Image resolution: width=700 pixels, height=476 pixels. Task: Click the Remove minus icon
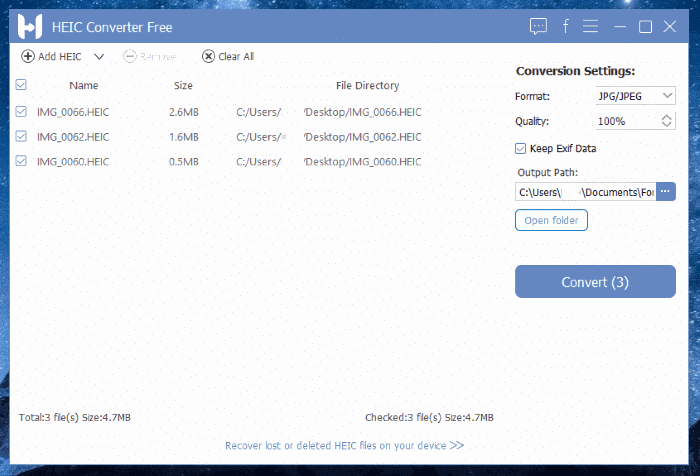point(130,57)
